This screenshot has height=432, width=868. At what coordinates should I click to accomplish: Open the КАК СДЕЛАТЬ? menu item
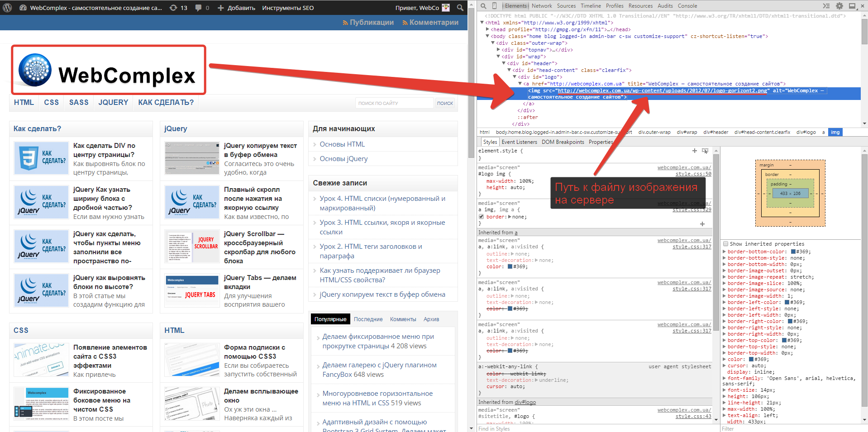click(166, 103)
